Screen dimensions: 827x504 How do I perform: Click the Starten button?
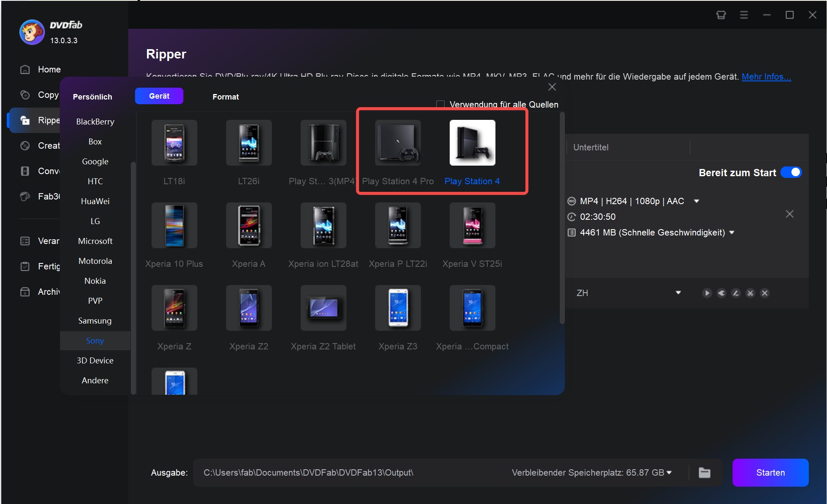(770, 473)
